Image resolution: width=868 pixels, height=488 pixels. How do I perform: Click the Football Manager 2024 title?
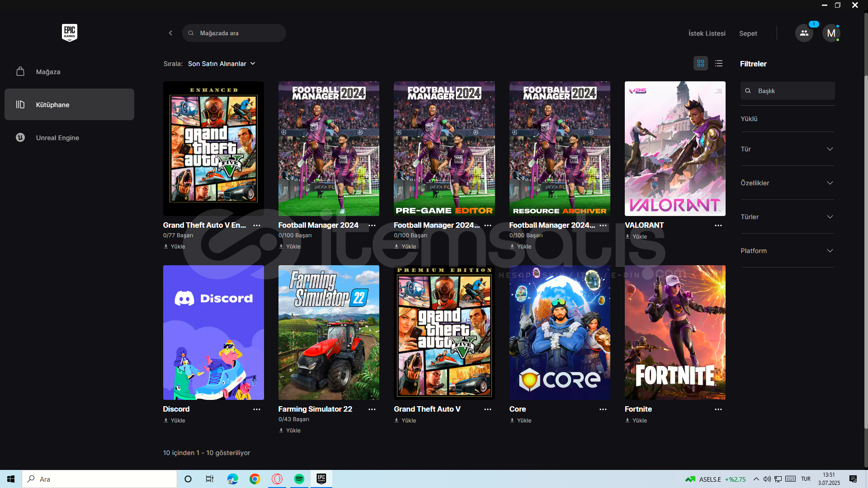pos(318,225)
